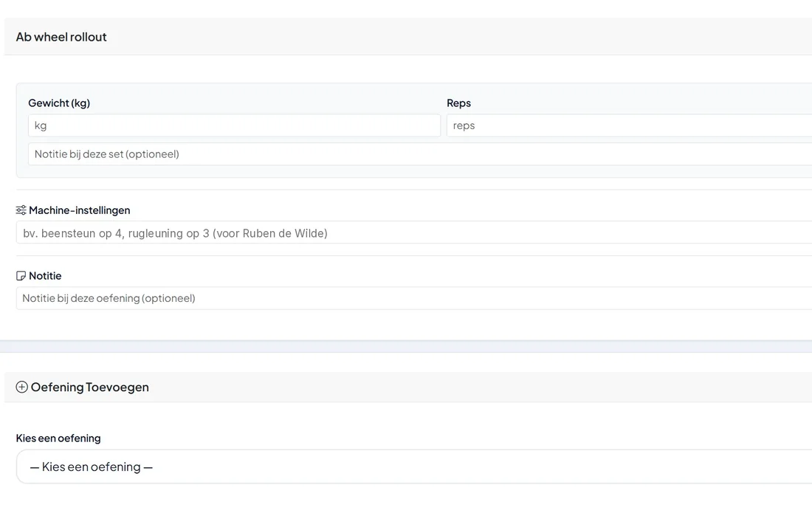
Task: Click the 'Gewicht (kg)' label
Action: coord(59,103)
